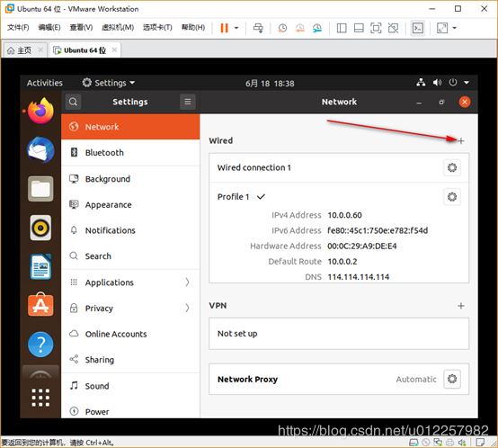Open the Files app in dock
Viewport: 498px width, 448px height.
pyautogui.click(x=40, y=189)
